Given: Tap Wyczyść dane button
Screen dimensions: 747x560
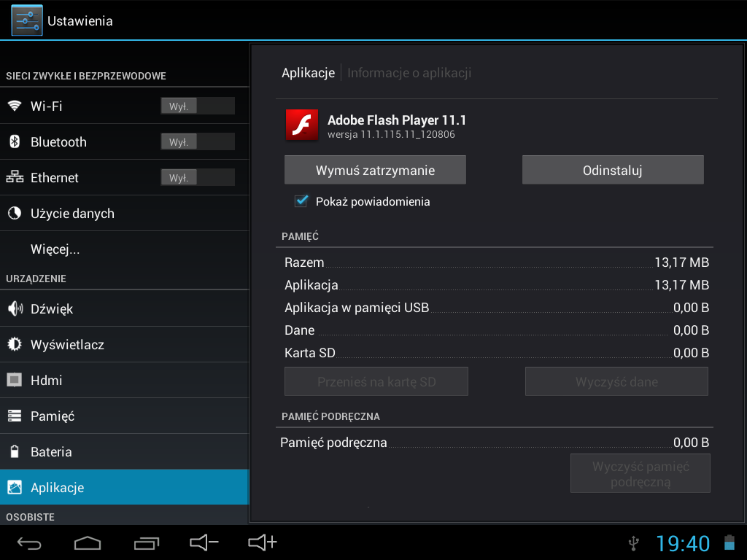Looking at the screenshot, I should pos(616,381).
